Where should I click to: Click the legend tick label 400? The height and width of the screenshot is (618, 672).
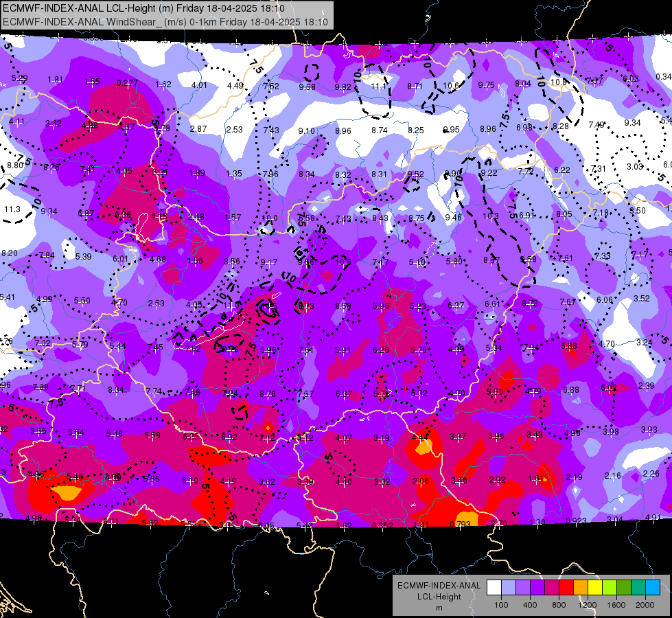530,605
